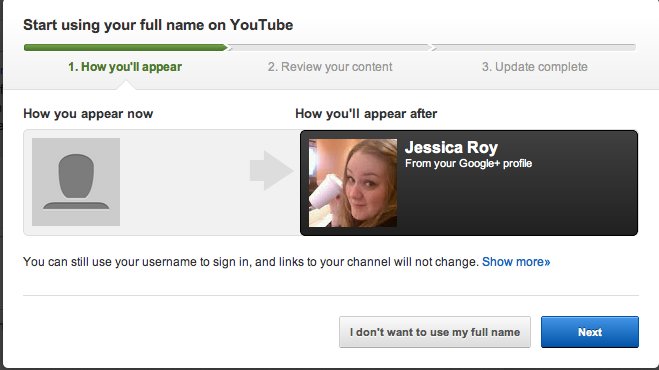This screenshot has width=659, height=370.
Task: Click the Jessica Roy profile photo
Action: (x=353, y=183)
